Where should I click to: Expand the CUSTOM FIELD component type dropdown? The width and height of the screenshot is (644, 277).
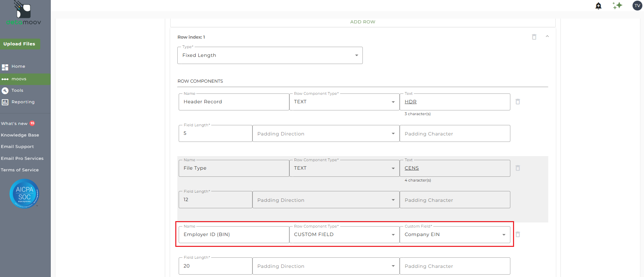pyautogui.click(x=344, y=235)
